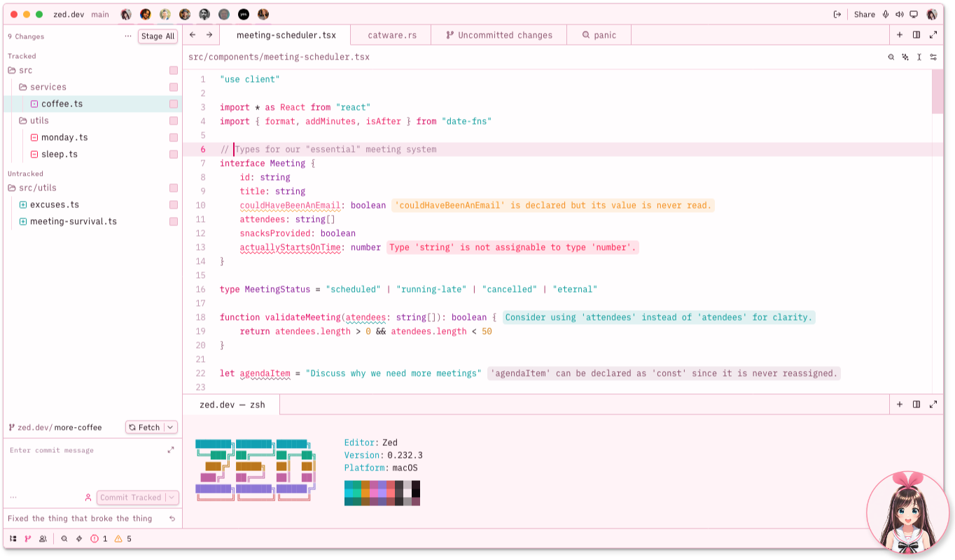
Task: Open editor controls sliders icon
Action: [933, 57]
